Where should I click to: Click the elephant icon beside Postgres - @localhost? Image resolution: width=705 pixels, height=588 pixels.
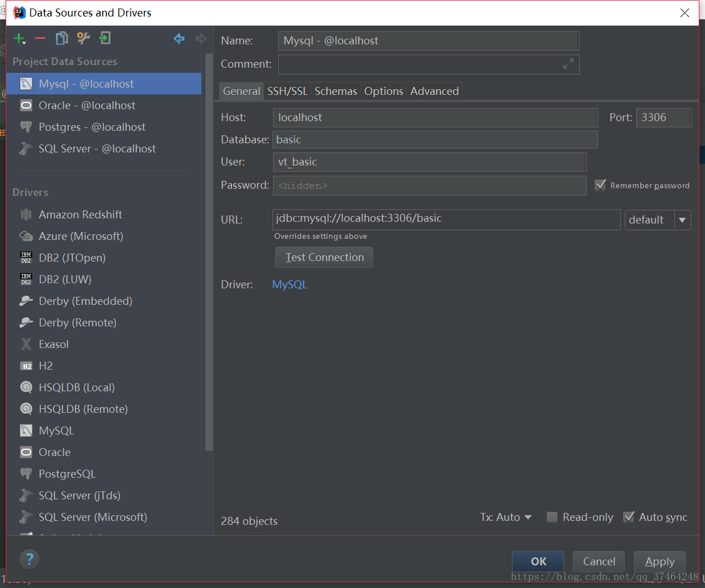point(26,127)
